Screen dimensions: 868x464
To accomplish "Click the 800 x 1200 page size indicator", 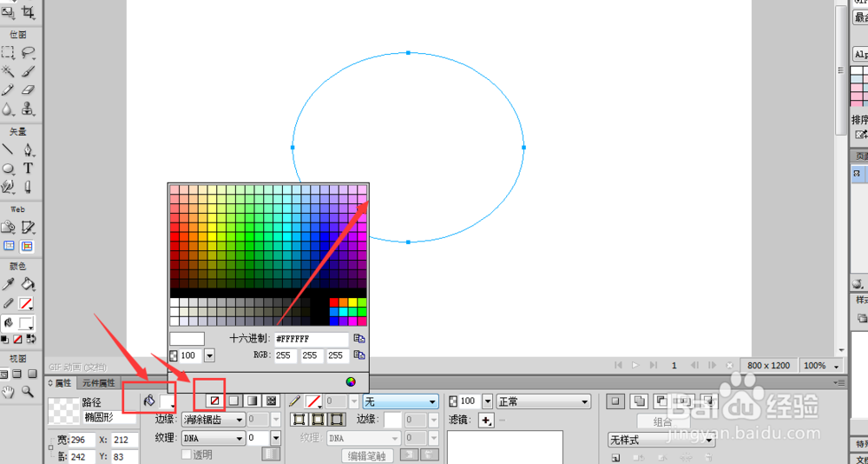I will (768, 365).
